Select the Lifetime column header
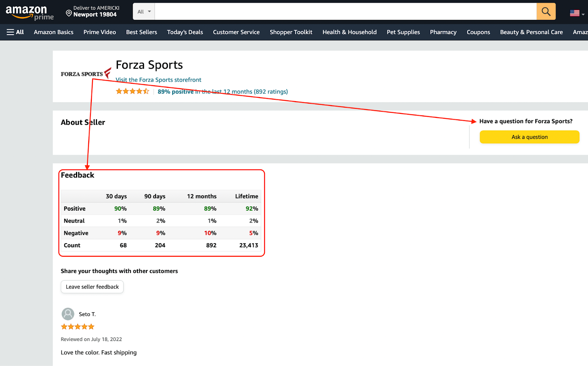 click(247, 196)
